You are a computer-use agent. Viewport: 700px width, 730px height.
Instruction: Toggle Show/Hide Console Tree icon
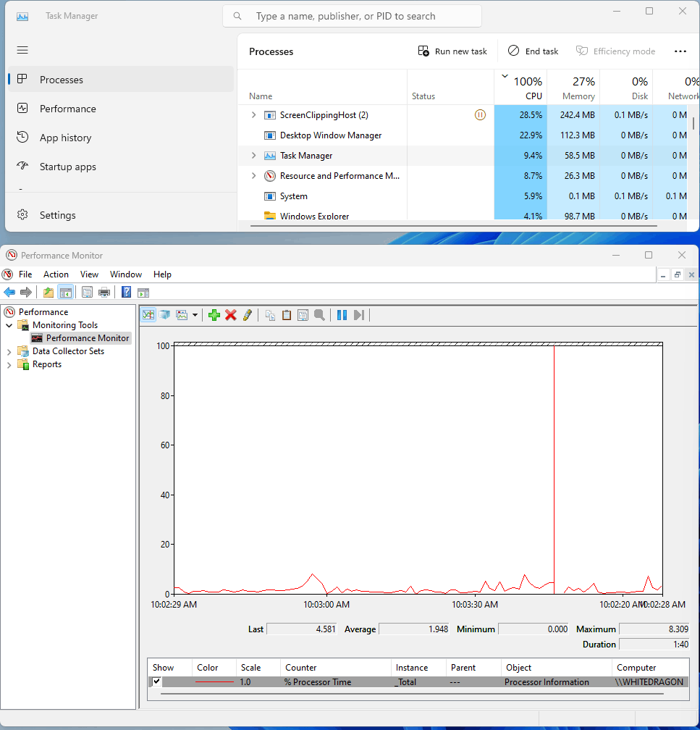[x=66, y=293]
